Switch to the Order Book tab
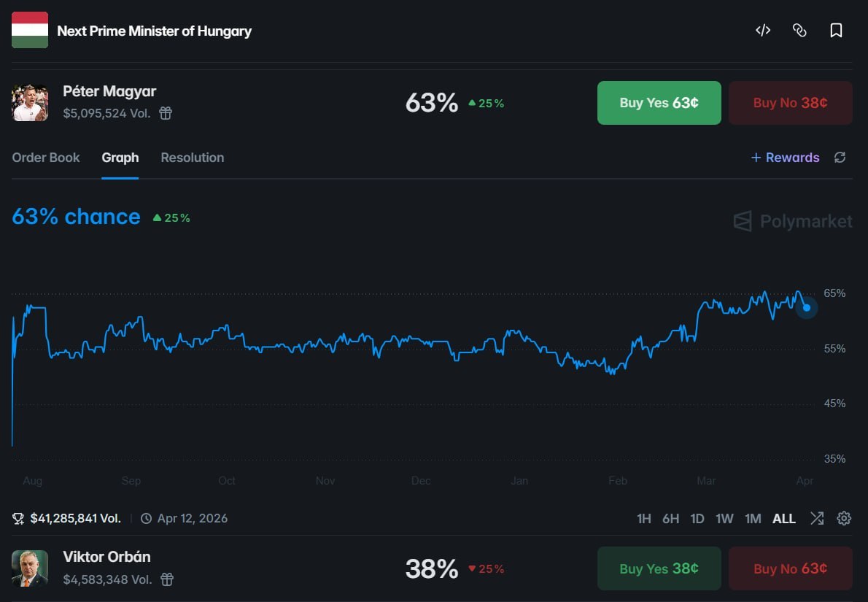The height and width of the screenshot is (602, 868). pyautogui.click(x=46, y=158)
